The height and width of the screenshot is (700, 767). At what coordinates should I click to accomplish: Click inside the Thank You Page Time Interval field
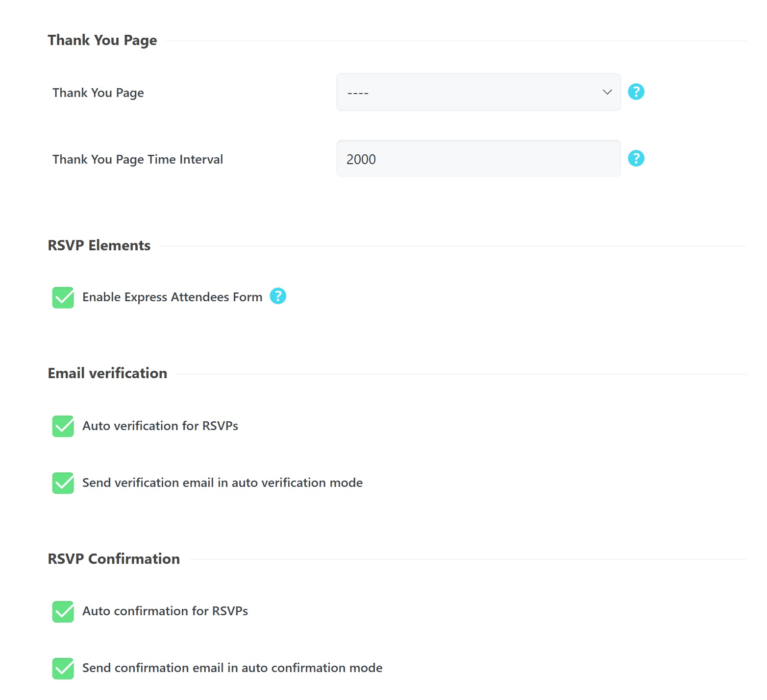(x=478, y=158)
